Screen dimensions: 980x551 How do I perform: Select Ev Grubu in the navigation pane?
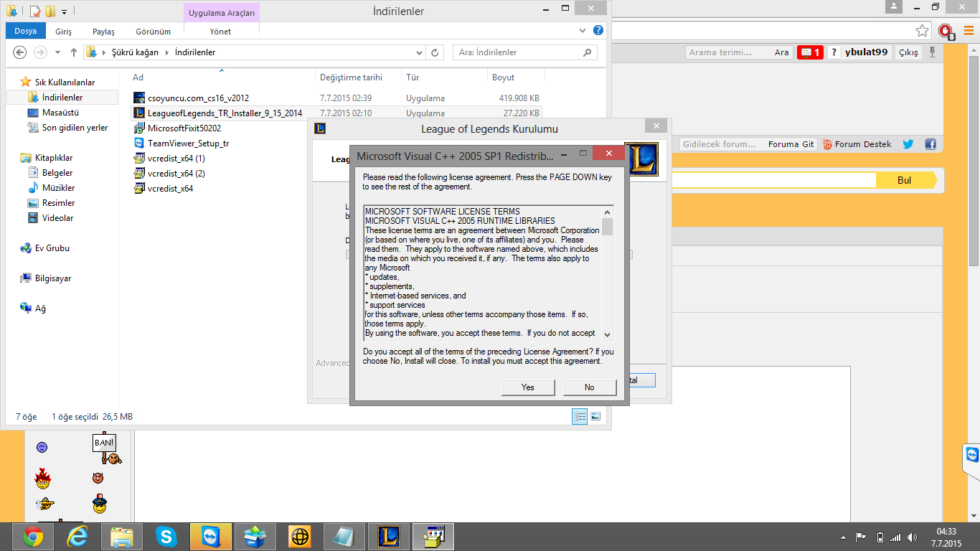click(x=52, y=248)
